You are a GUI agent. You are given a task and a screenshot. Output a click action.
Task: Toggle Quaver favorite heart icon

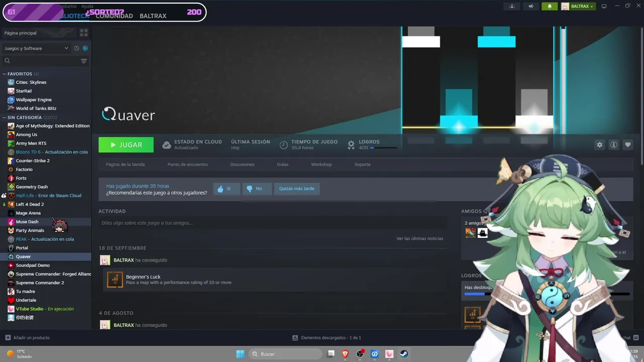[628, 145]
